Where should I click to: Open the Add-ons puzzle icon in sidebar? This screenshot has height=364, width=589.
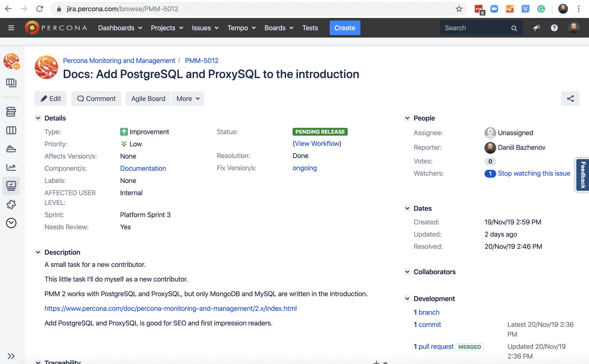coord(11,204)
